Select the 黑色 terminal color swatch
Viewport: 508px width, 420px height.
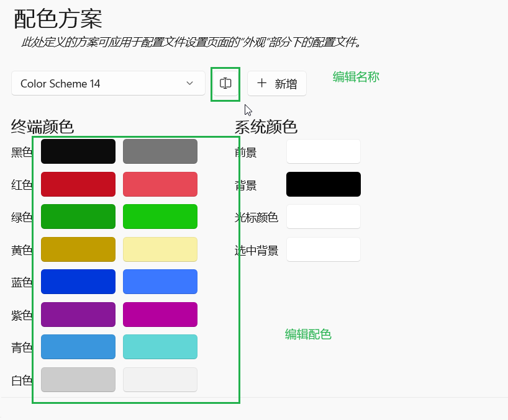(x=78, y=151)
